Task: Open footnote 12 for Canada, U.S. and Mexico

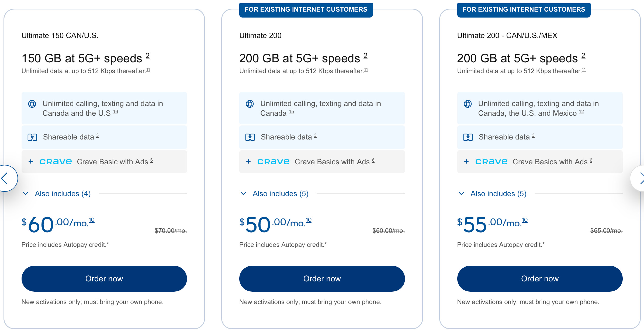Action: [581, 112]
